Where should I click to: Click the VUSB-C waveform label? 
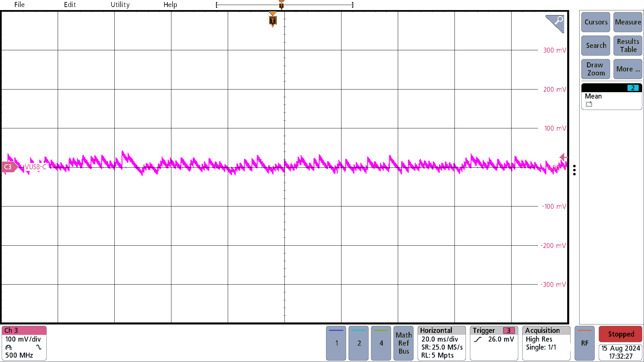pos(36,167)
